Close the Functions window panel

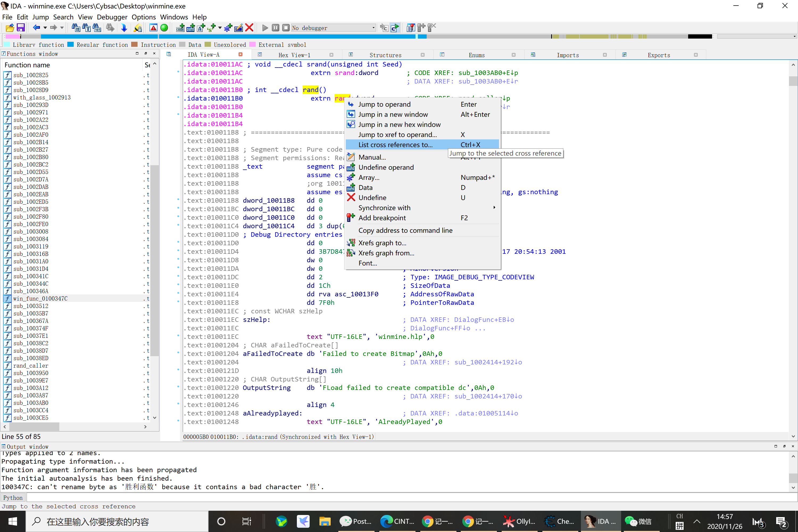(x=154, y=54)
